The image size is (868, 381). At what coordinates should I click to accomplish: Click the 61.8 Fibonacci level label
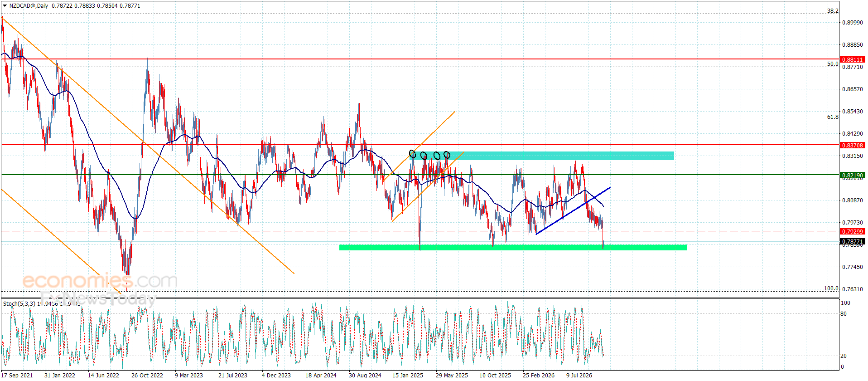click(x=833, y=117)
